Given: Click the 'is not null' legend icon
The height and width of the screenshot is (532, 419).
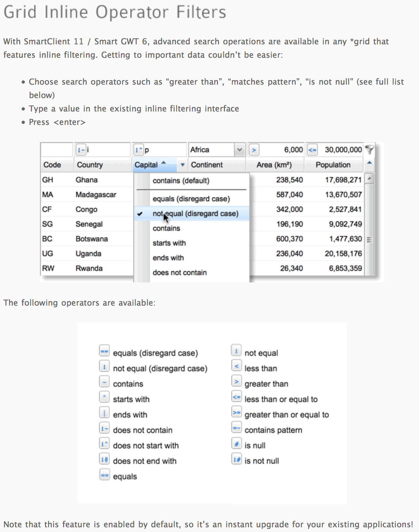Looking at the screenshot, I should click(x=236, y=459).
